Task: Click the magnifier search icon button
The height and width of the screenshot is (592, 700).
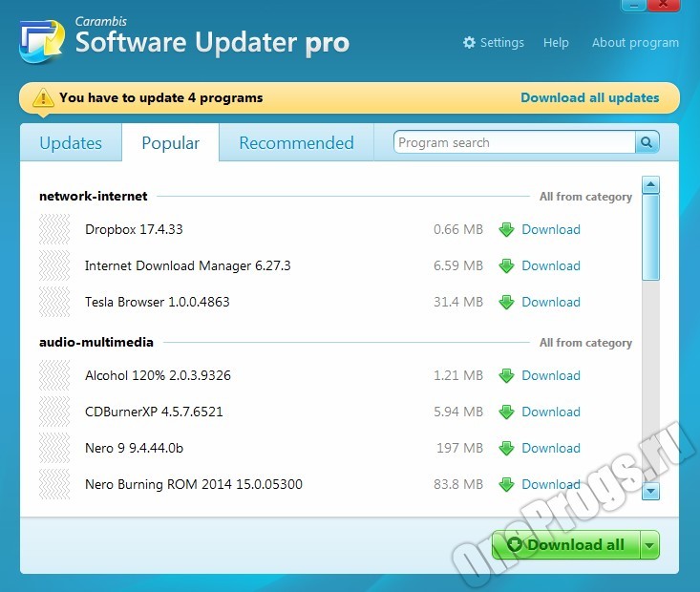Action: coord(647,142)
